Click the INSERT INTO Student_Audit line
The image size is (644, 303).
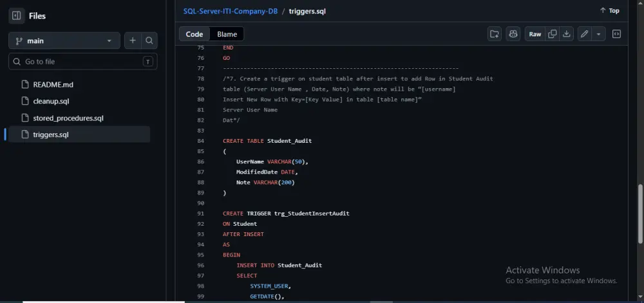tap(279, 265)
